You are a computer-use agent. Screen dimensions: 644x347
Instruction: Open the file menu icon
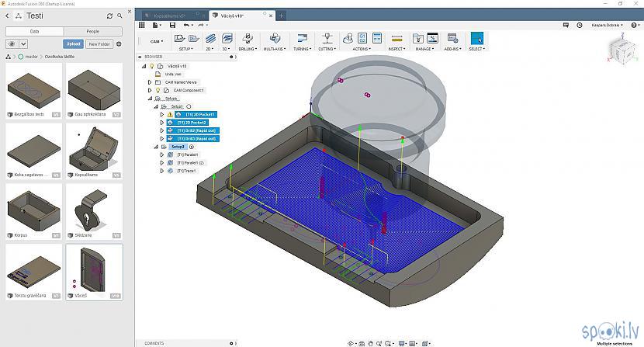156,25
